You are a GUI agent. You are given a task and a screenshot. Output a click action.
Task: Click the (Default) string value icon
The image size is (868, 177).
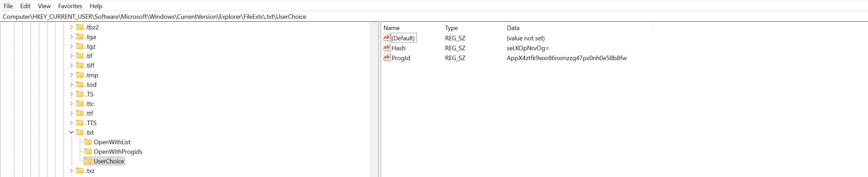387,38
